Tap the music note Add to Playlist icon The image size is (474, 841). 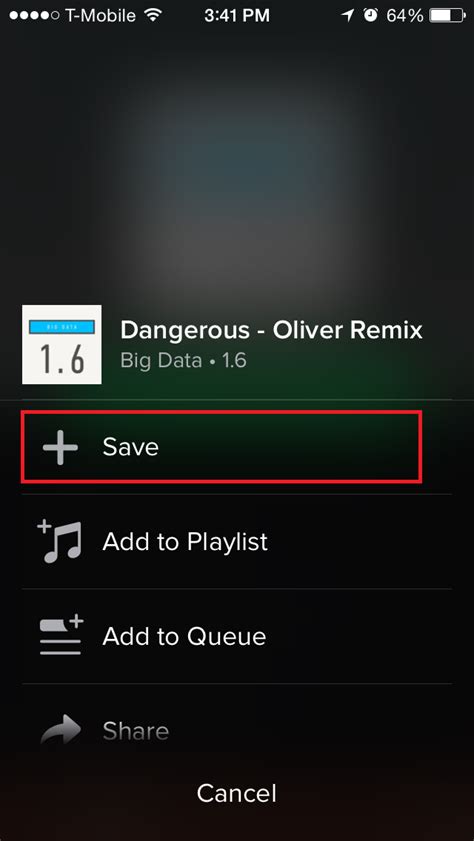60,541
